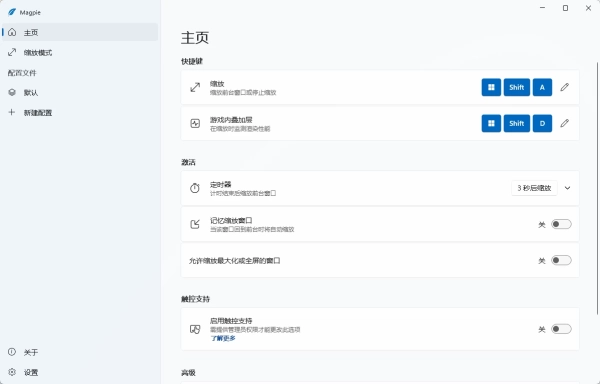Toggle the 启用触控支持 switch
Viewport: 600px width, 384px height.
pyautogui.click(x=561, y=329)
